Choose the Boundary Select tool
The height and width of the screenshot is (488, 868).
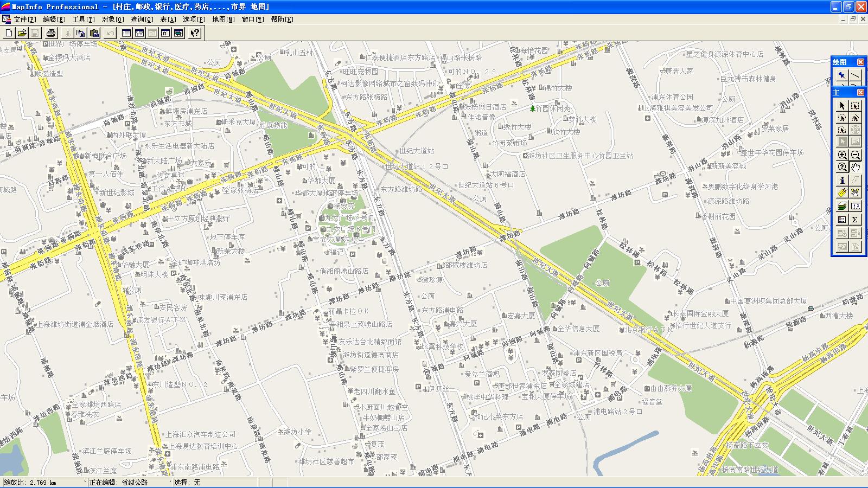[x=842, y=129]
